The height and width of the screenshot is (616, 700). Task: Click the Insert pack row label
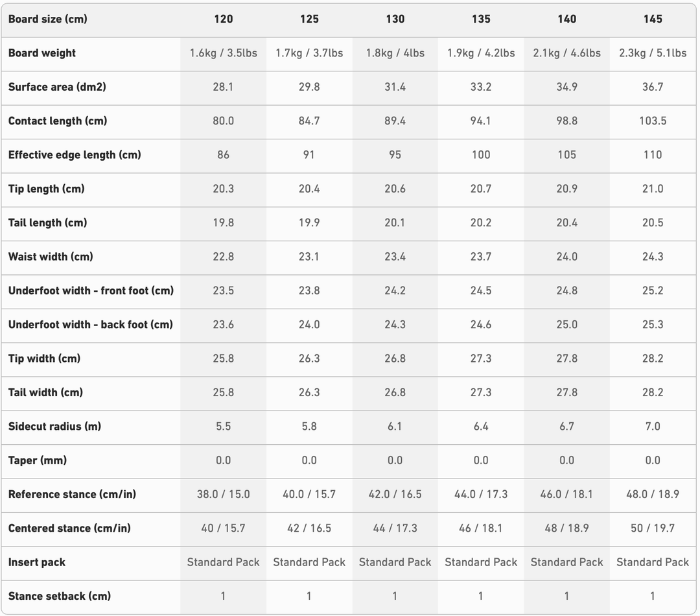37,562
